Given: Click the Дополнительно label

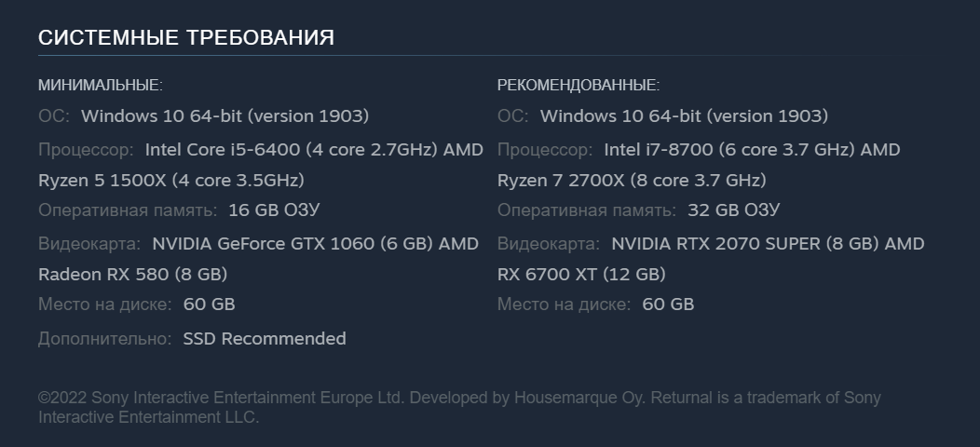Looking at the screenshot, I should tap(104, 339).
